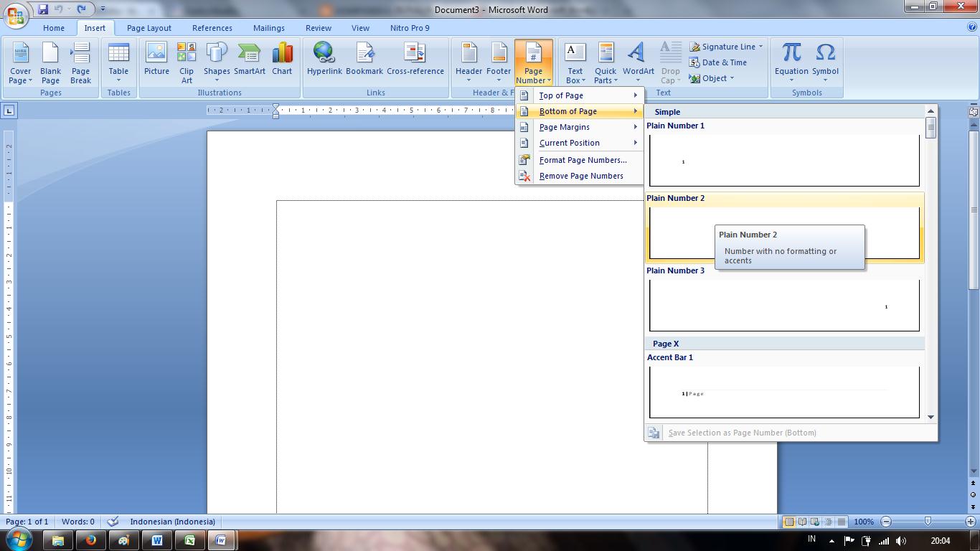Choose Page Margins submenu
This screenshot has height=551, width=980.
click(x=579, y=127)
